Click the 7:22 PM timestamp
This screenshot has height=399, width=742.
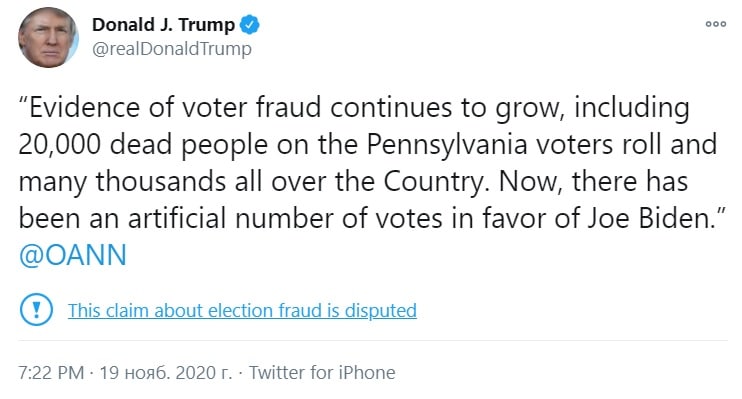(x=51, y=372)
